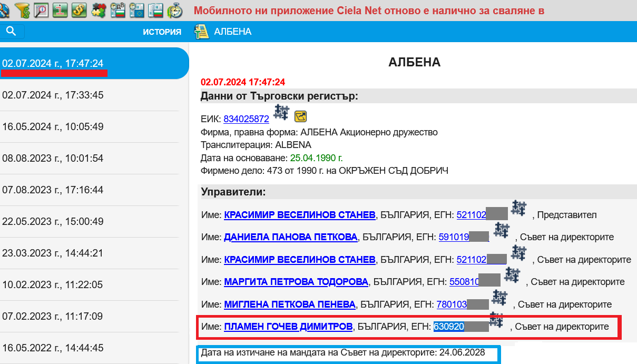This screenshot has height=364, width=637.
Task: Click the puzzle icon next to КРАСИМИР ВЕСЕЛИНОВ СТАНЕВ
Action: click(518, 209)
